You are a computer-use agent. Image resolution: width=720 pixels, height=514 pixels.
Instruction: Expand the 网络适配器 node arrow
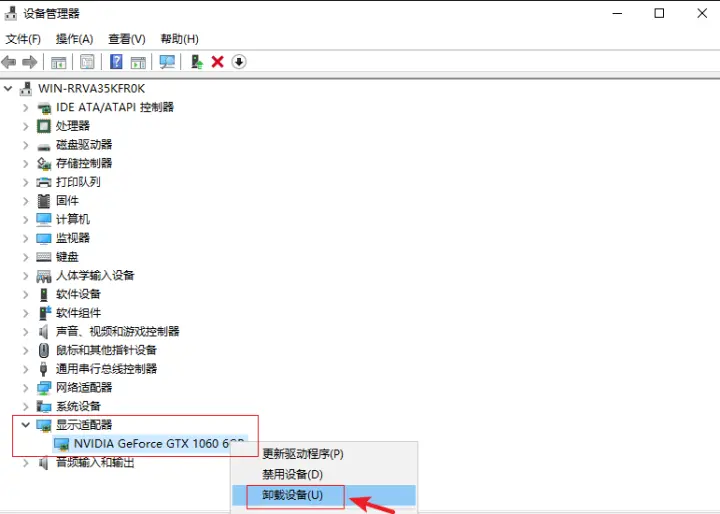point(26,388)
